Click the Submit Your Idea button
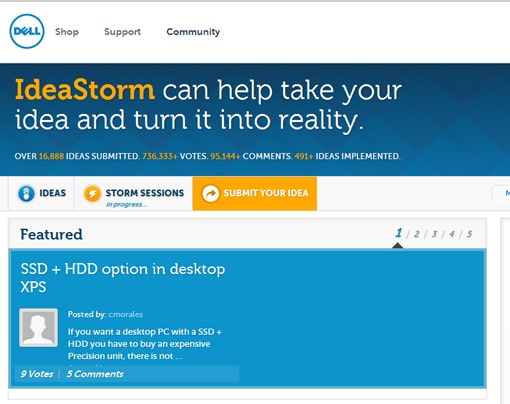The image size is (510, 404). coord(255,194)
